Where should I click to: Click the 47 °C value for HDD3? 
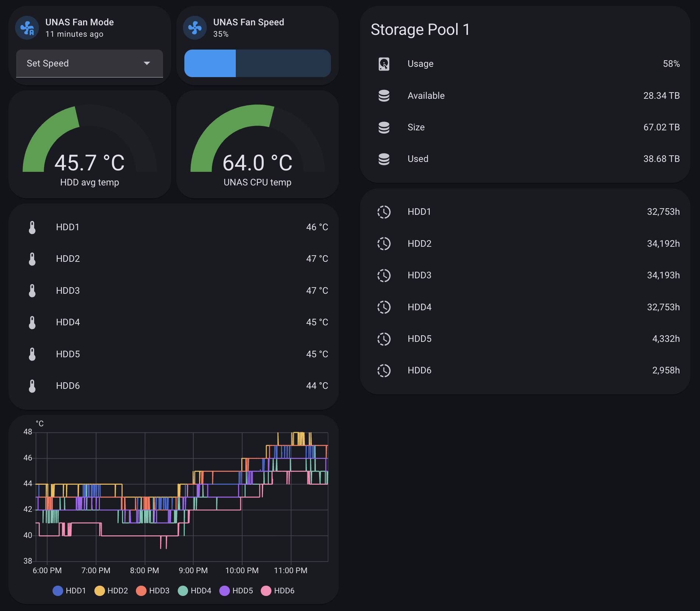pyautogui.click(x=317, y=291)
